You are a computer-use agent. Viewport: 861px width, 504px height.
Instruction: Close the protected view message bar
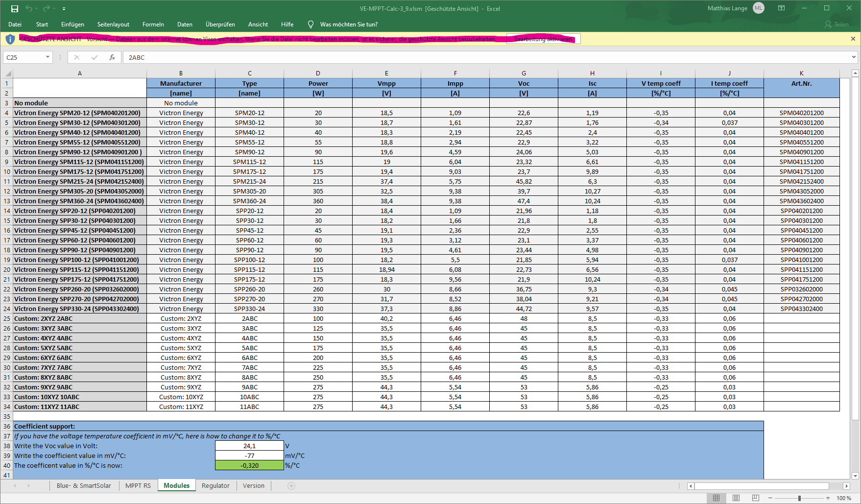(x=853, y=39)
